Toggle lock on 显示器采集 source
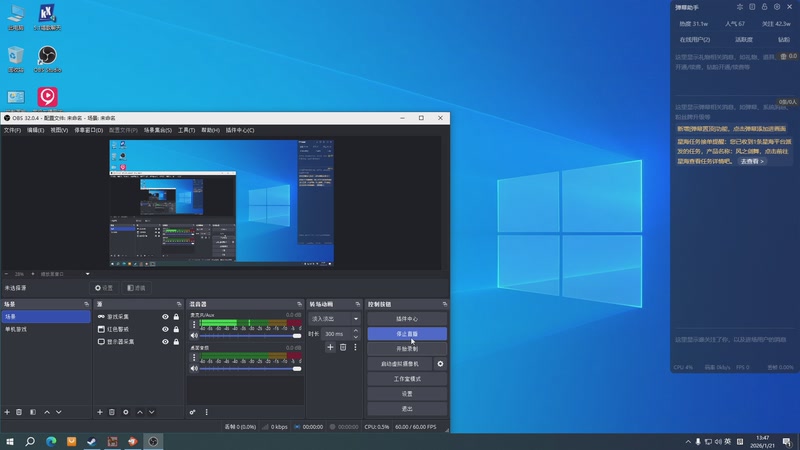Image resolution: width=800 pixels, height=450 pixels. point(176,342)
